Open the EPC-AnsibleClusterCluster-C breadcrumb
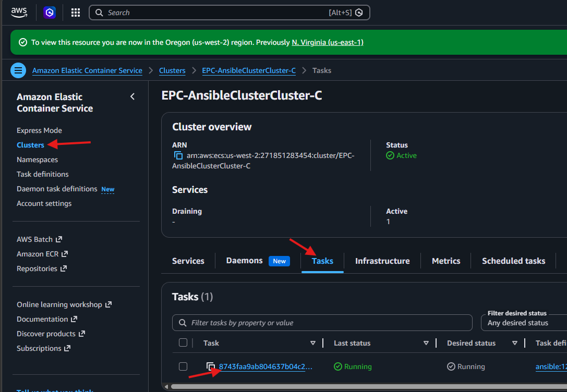This screenshot has width=567, height=392. pos(249,70)
